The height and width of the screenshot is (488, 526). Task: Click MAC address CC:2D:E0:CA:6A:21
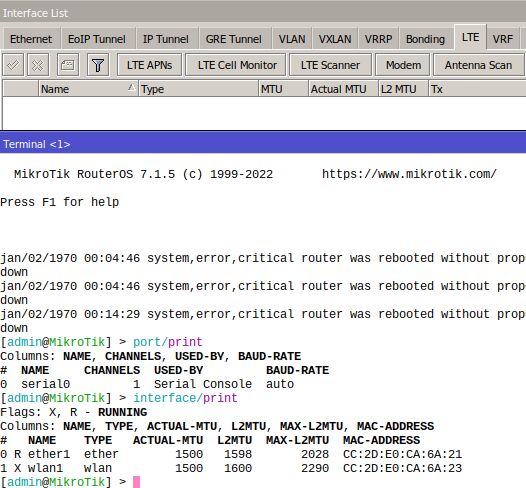[402, 454]
